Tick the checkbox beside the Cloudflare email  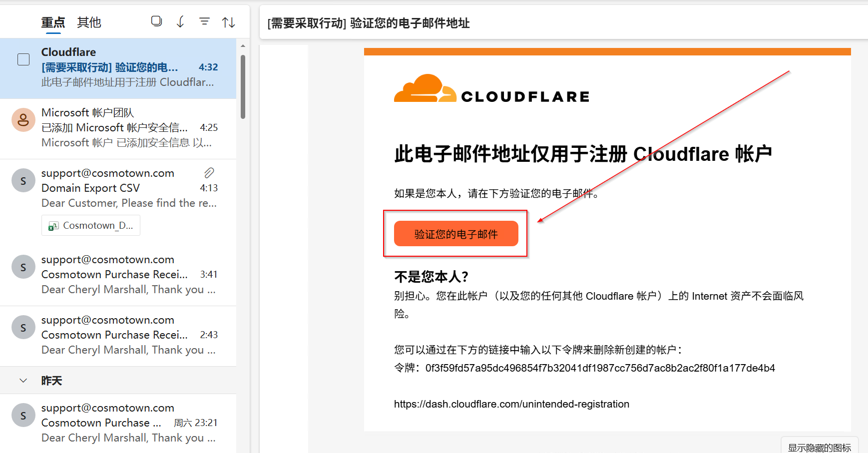click(23, 59)
